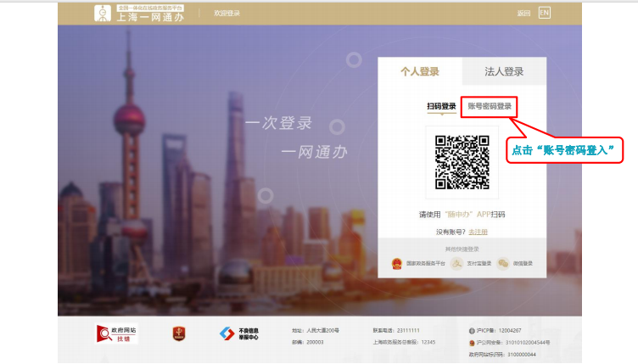The image size is (638, 364).
Task: Select the 扫码登录 login method
Action: (x=441, y=107)
